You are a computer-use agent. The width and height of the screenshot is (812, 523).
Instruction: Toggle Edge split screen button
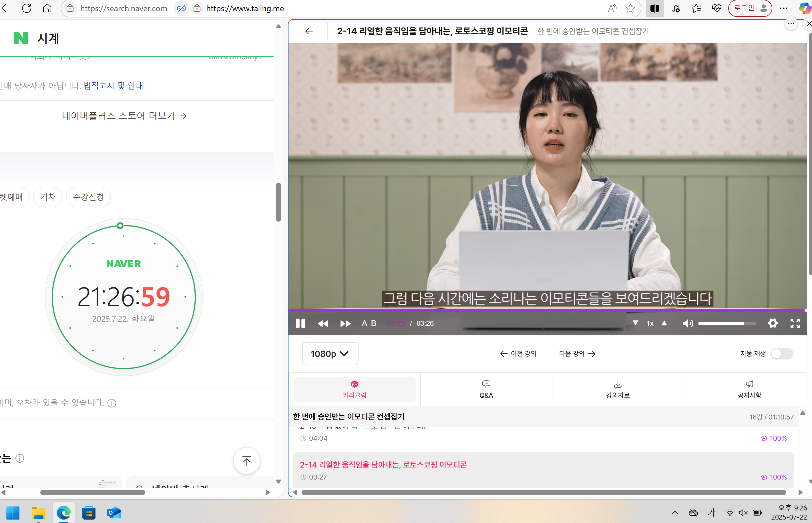[x=654, y=8]
